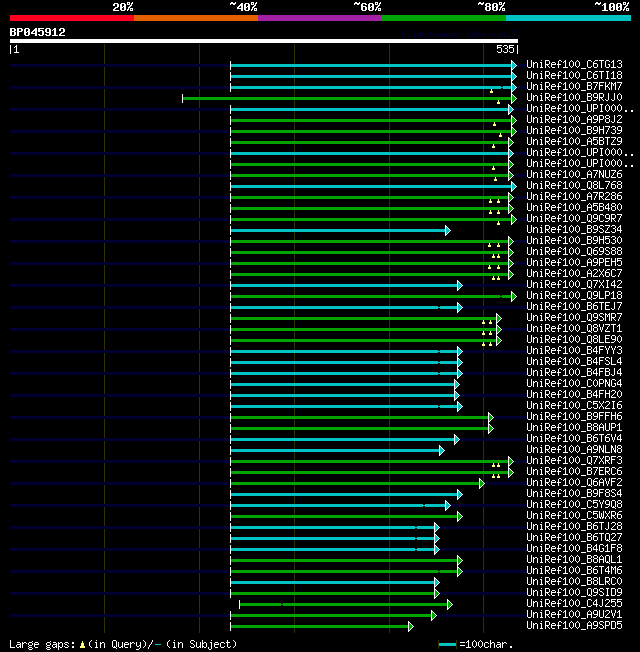Click UniRef100_B7ERC6 label
Image resolution: width=640 pixels, height=652 pixels.
pos(574,472)
